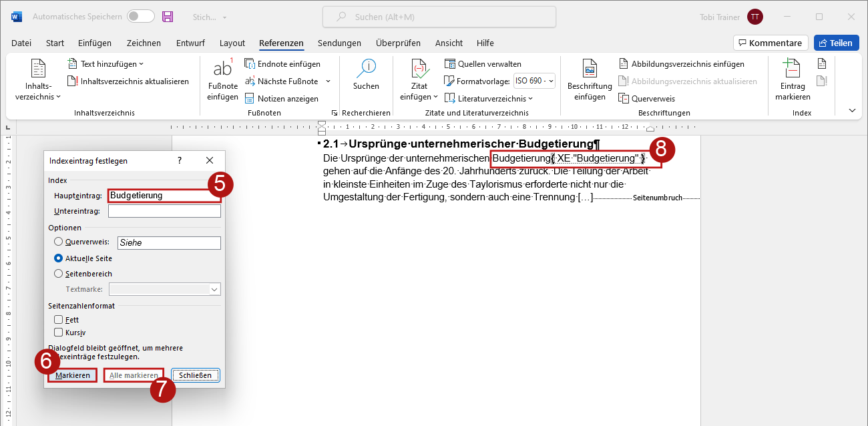Insert an Endnote via Endnote einfügen
This screenshot has width=868, height=426.
point(250,64)
